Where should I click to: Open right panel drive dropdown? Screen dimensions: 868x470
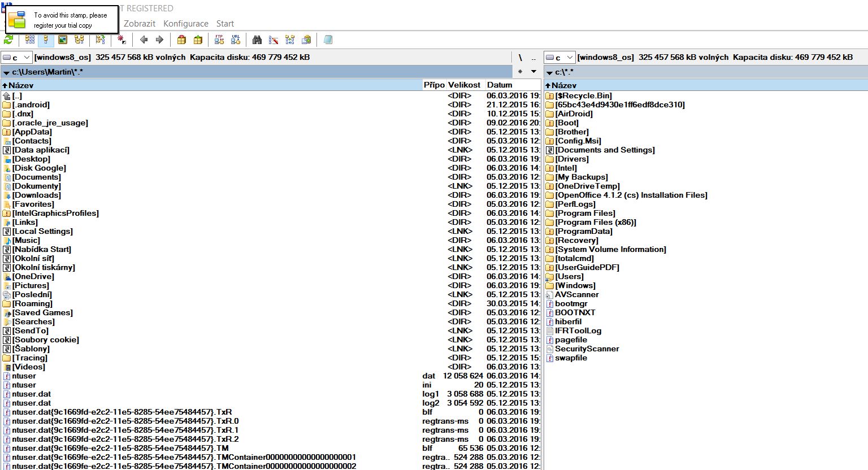pyautogui.click(x=559, y=58)
